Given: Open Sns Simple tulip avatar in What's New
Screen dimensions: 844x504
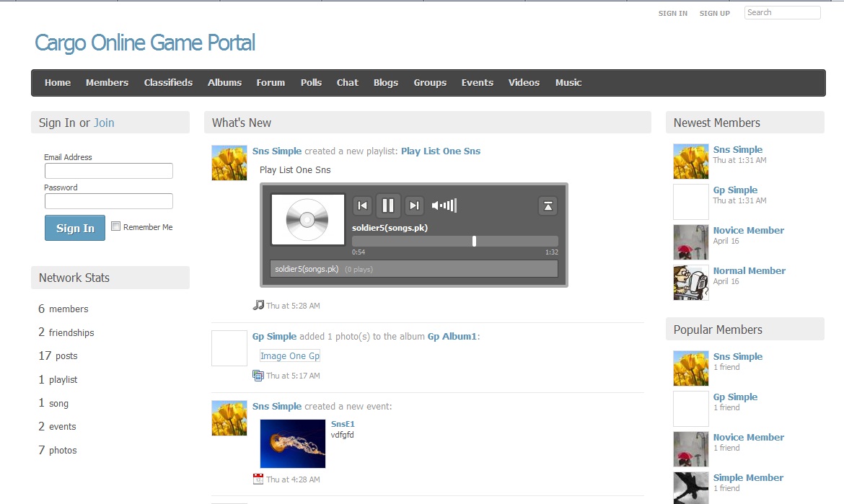Looking at the screenshot, I should pos(229,162).
